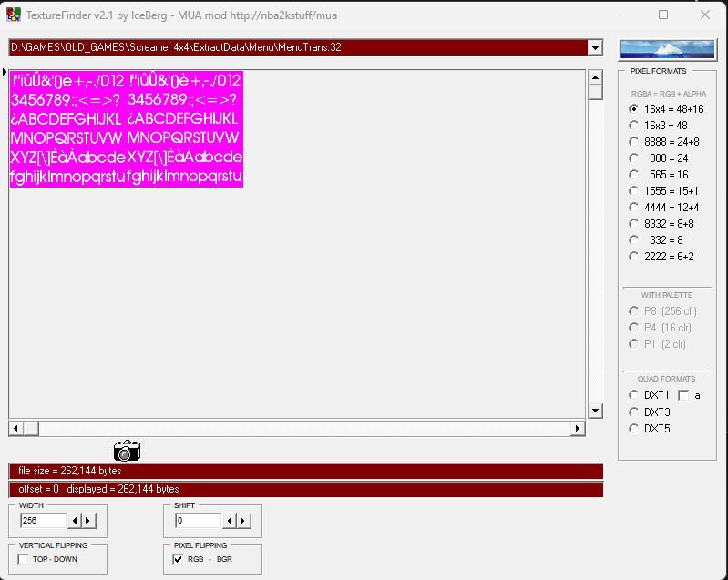Viewport: 728px width, 580px height.
Task: Enable the DXT1 alpha 'a' checkbox
Action: [683, 395]
